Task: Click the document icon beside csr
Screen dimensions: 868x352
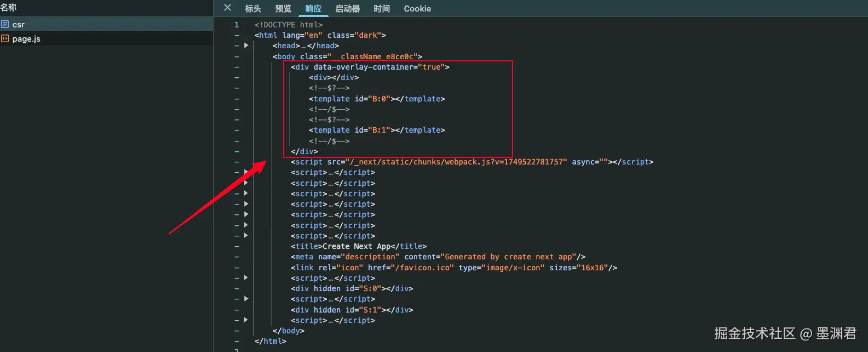Action: click(5, 24)
